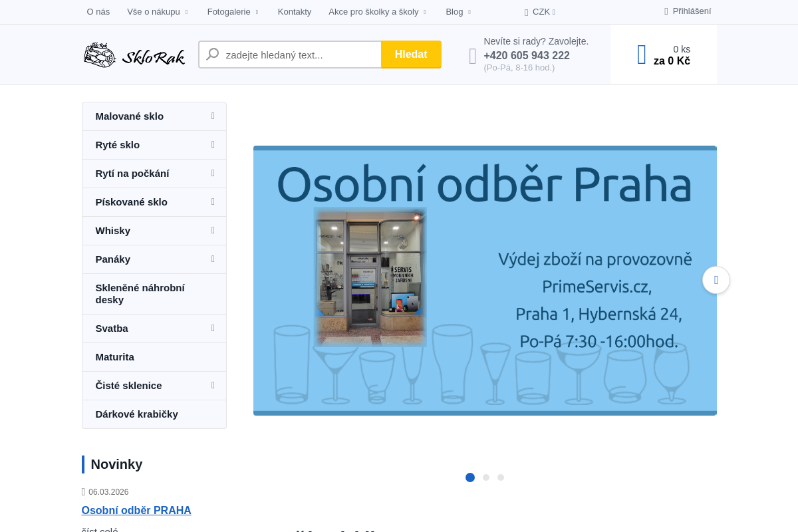Expand the Panáky category arrow
Viewport: 798px width, 532px height.
click(213, 259)
